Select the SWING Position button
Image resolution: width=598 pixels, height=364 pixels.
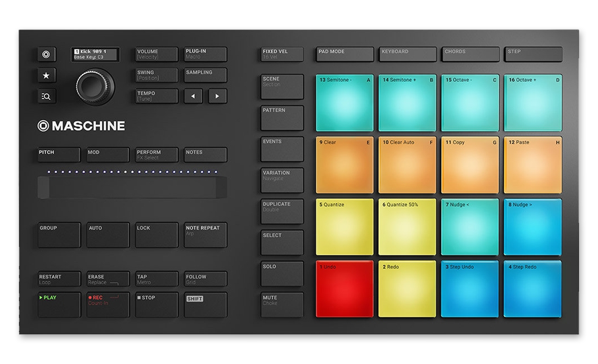point(157,75)
